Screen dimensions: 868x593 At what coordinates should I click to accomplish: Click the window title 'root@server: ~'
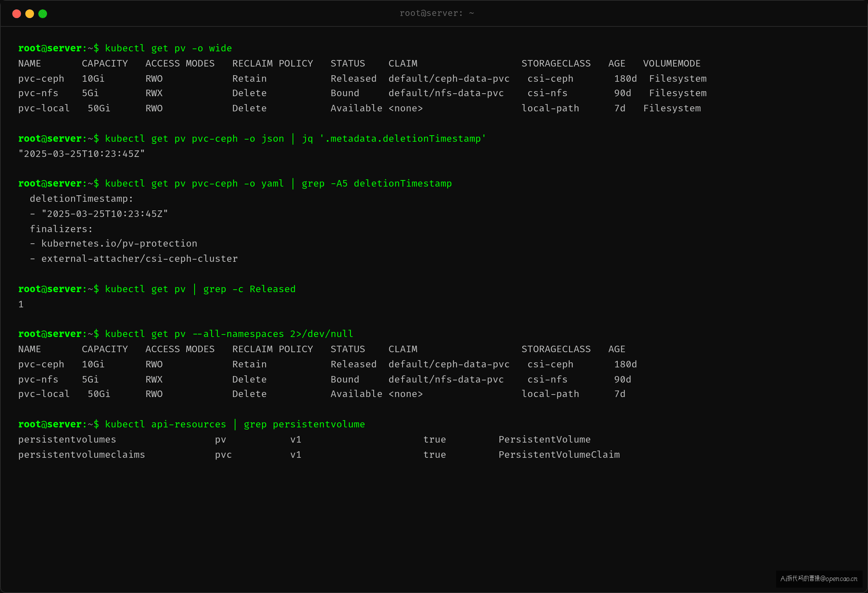(437, 13)
